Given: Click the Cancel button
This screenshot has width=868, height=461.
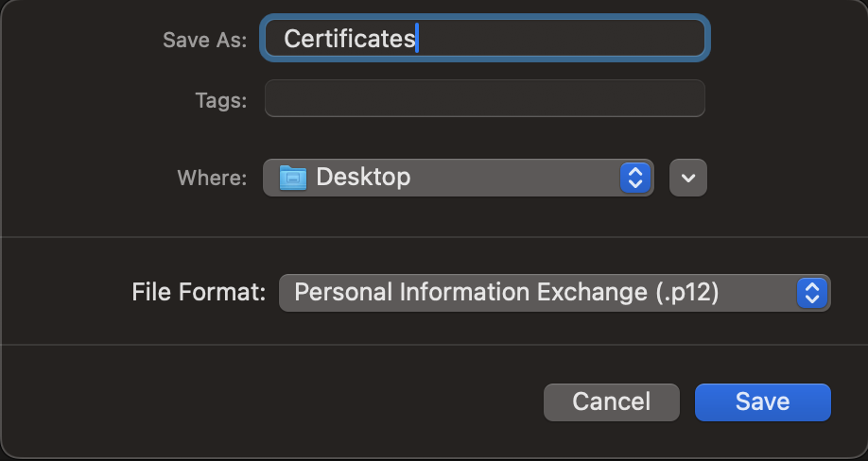Looking at the screenshot, I should (x=611, y=402).
